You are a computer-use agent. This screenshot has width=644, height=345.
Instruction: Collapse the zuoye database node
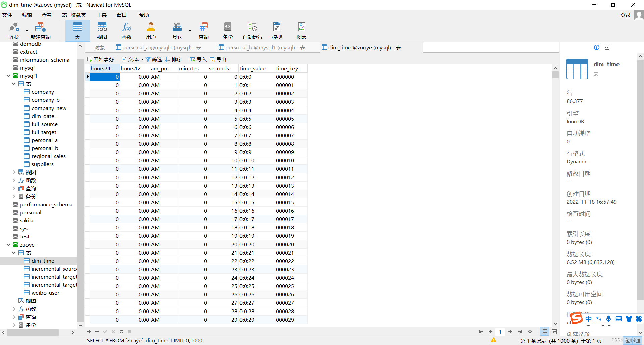point(8,245)
